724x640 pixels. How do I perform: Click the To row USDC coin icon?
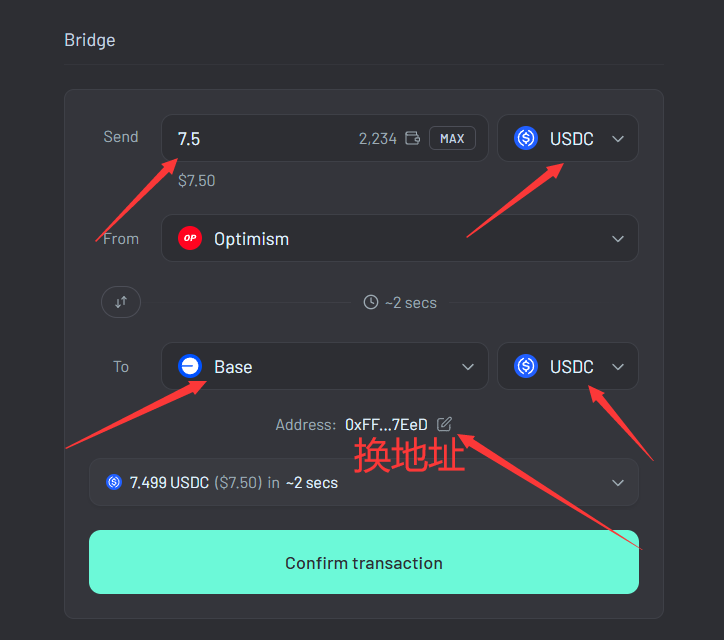[526, 367]
